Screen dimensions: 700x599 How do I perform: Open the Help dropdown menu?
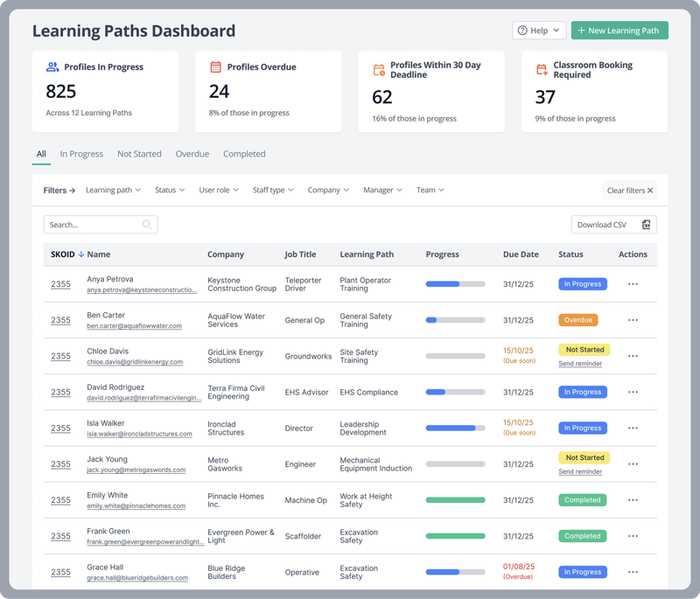(539, 31)
